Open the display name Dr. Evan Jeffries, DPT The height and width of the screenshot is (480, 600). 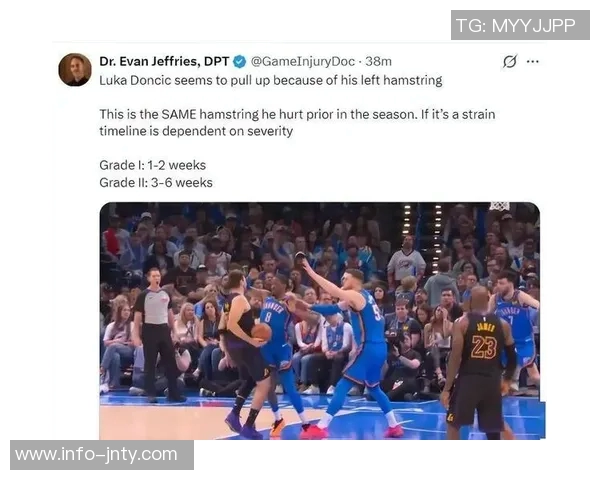click(x=164, y=61)
